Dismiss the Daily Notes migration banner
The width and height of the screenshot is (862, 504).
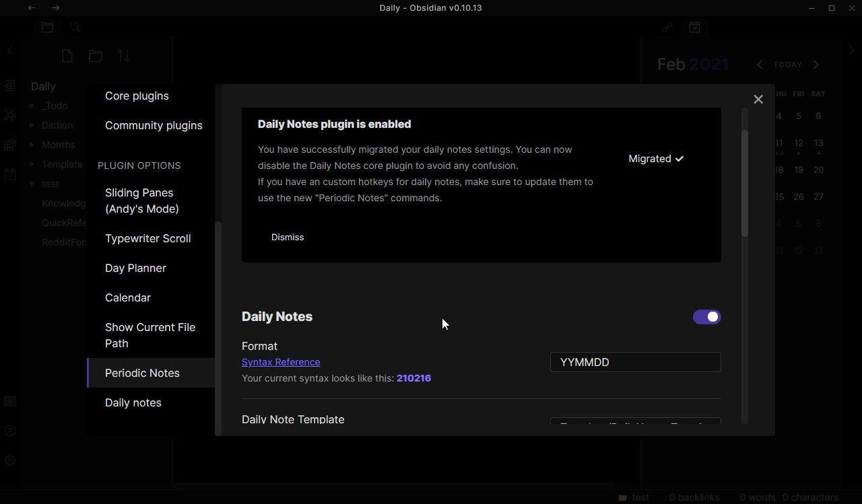288,238
